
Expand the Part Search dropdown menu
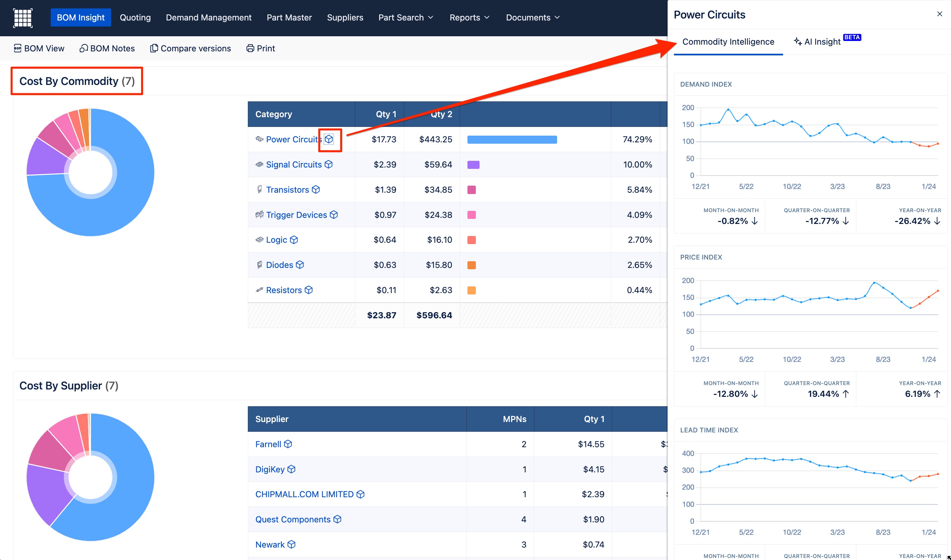(x=406, y=17)
